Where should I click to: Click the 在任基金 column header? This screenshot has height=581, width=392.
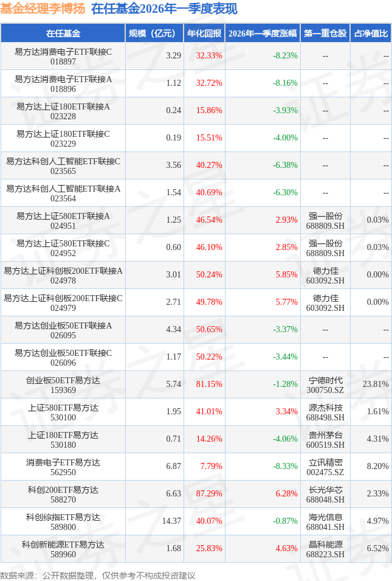point(63,33)
